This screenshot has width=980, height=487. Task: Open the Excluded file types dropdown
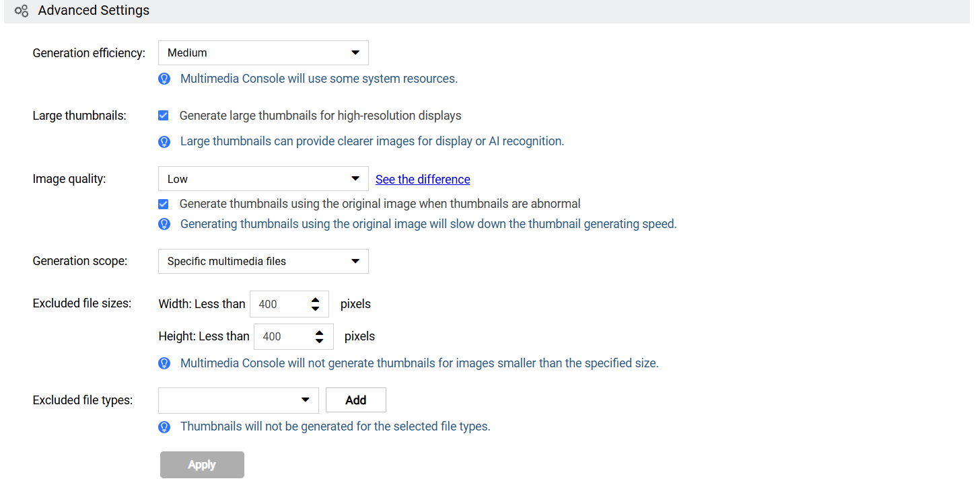238,400
